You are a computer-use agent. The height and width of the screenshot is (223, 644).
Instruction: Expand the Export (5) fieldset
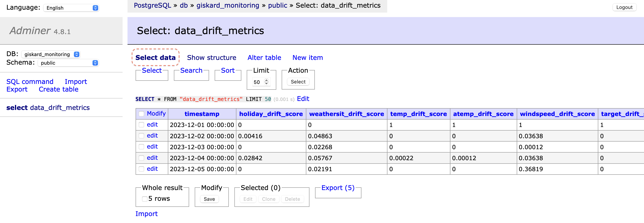click(338, 188)
